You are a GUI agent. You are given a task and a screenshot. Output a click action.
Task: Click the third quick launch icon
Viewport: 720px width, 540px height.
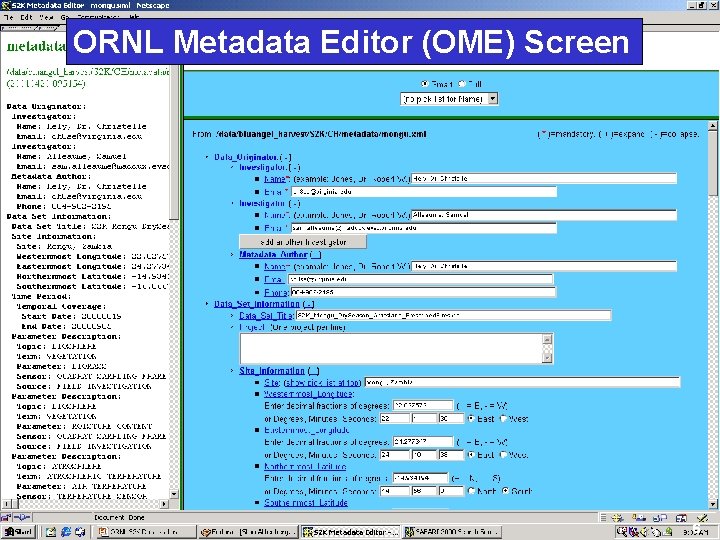(80, 532)
